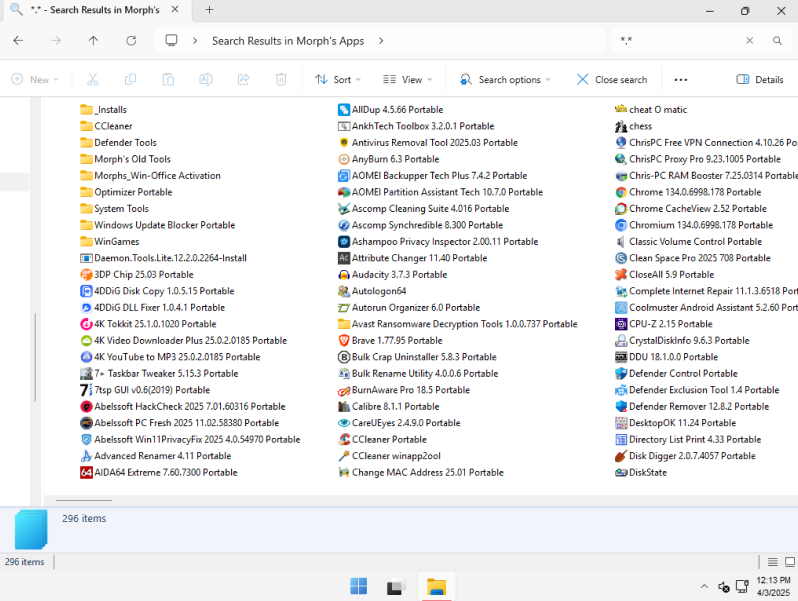This screenshot has width=798, height=601.
Task: Toggle the Details pane
Action: point(760,79)
